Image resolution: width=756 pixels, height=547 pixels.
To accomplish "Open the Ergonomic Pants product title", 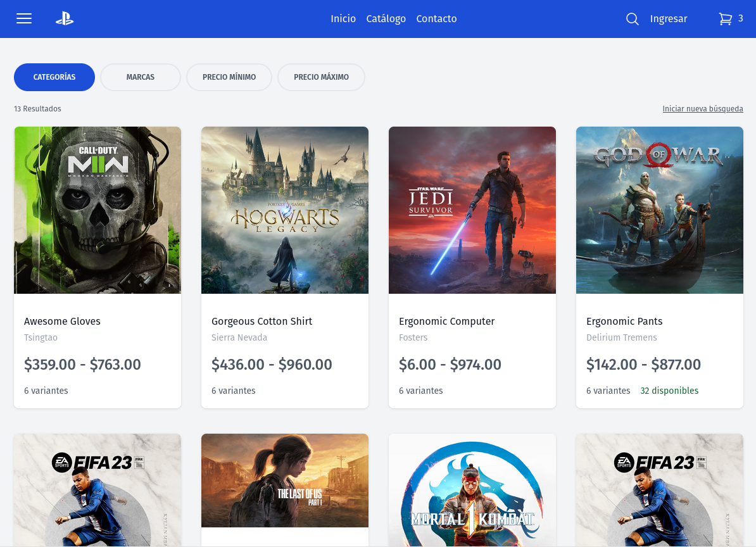I will pyautogui.click(x=624, y=322).
